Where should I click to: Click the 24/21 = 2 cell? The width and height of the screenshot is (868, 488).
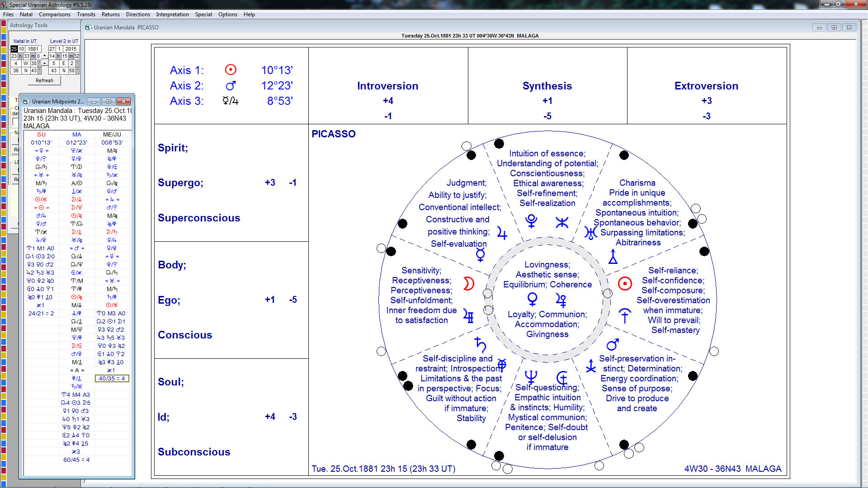pyautogui.click(x=41, y=314)
